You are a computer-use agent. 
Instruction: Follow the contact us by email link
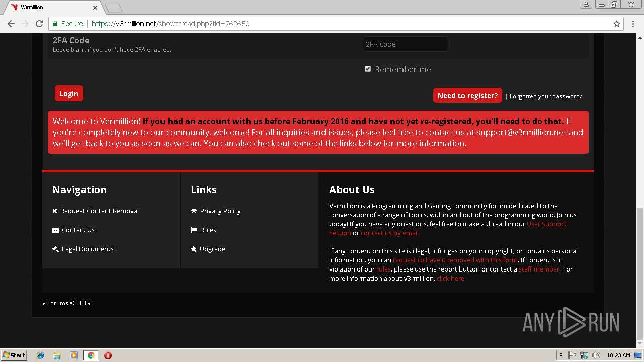[390, 233]
